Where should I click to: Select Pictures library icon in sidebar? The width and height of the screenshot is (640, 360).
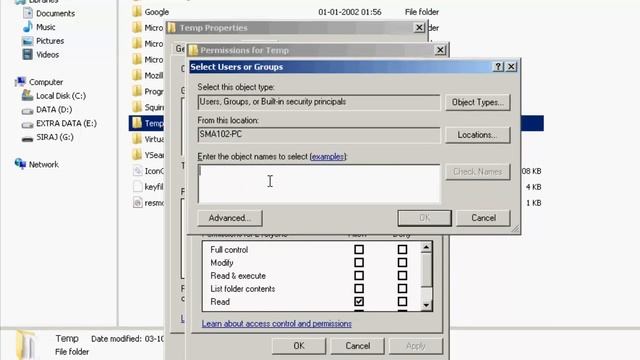28,41
